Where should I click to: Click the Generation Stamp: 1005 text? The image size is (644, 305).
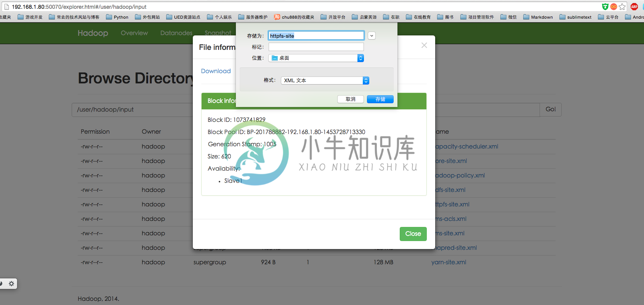coord(242,144)
